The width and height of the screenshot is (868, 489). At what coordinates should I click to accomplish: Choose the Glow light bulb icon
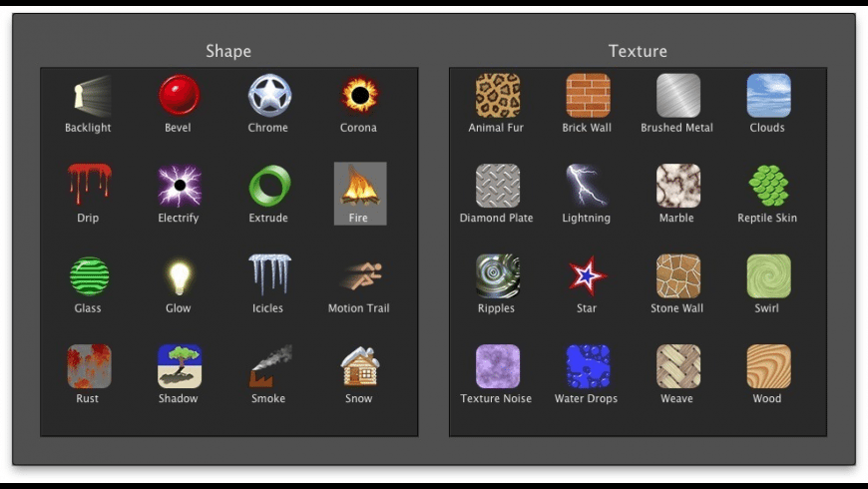point(179,276)
